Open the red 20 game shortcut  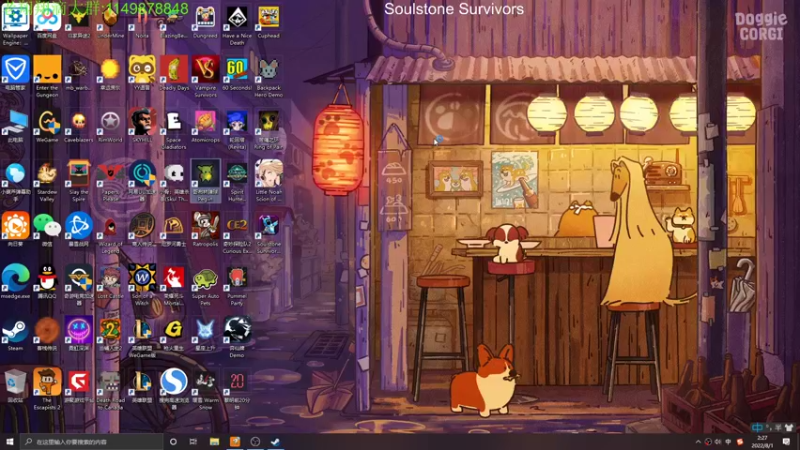237,390
